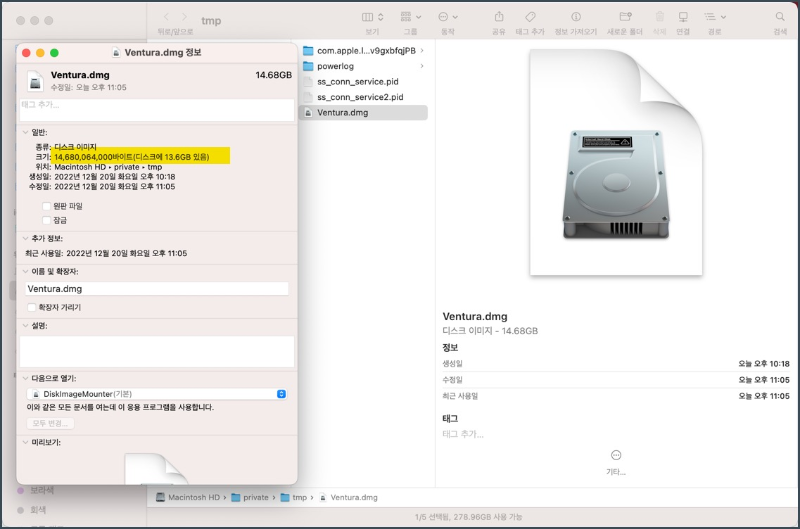Close the Ventura.dmg Info window
This screenshot has width=800, height=529.
click(x=27, y=53)
